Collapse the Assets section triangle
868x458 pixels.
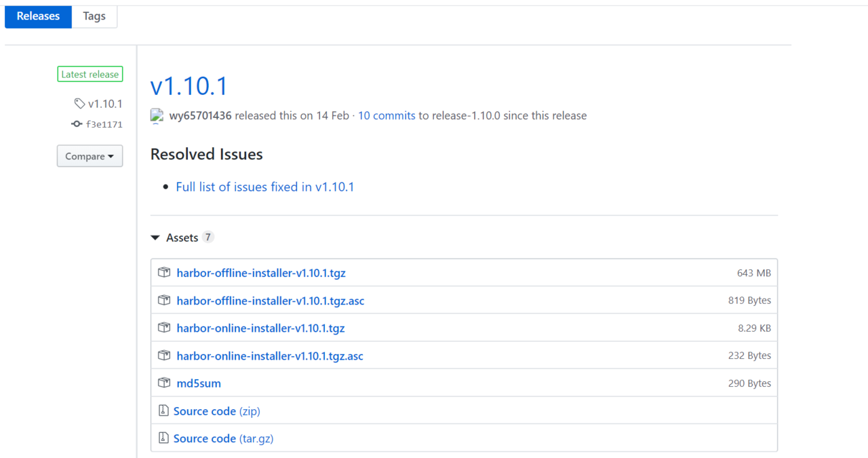pyautogui.click(x=155, y=238)
